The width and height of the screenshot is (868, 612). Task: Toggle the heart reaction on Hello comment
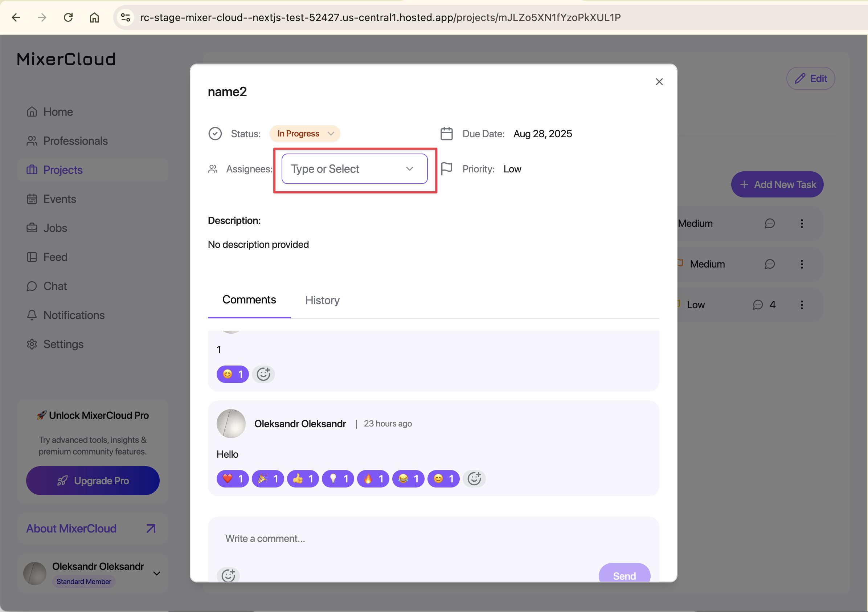233,479
